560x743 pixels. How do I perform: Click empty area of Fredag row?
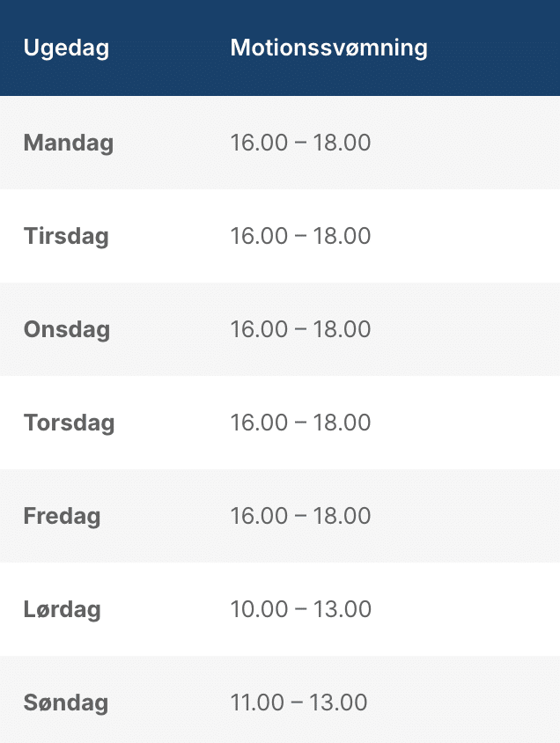coord(464,516)
